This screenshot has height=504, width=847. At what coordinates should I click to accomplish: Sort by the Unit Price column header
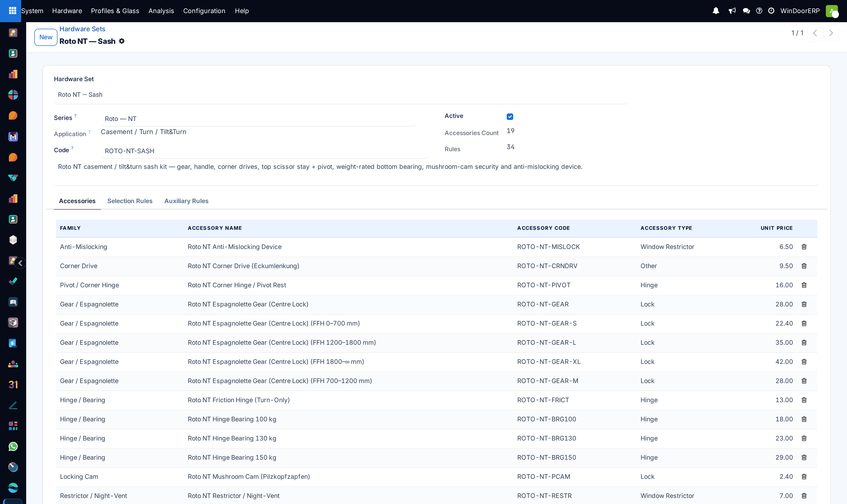[x=776, y=228]
